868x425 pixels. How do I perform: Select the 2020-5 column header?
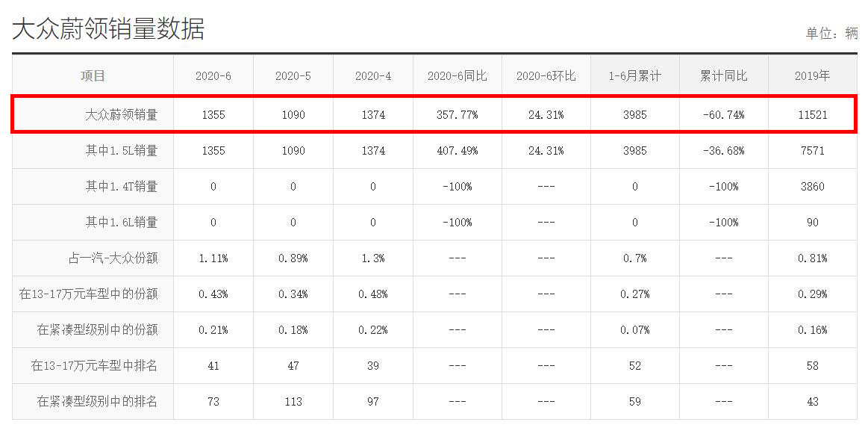[x=293, y=76]
